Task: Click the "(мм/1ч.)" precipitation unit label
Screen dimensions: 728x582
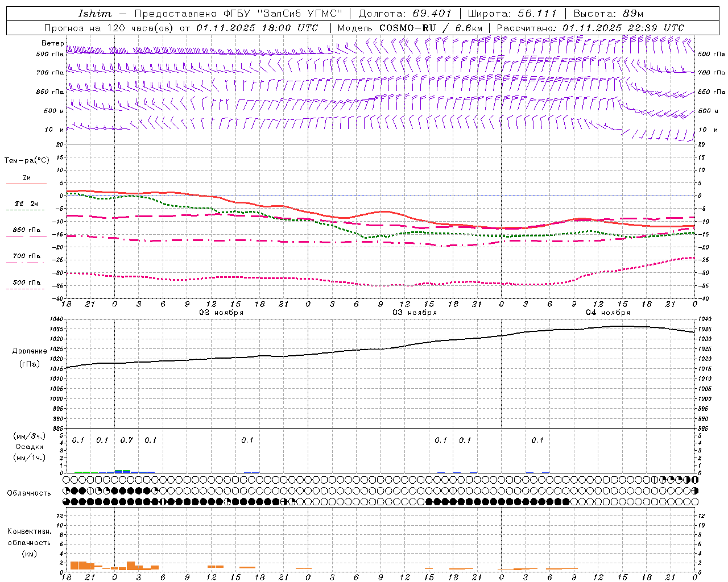Action: click(x=30, y=458)
